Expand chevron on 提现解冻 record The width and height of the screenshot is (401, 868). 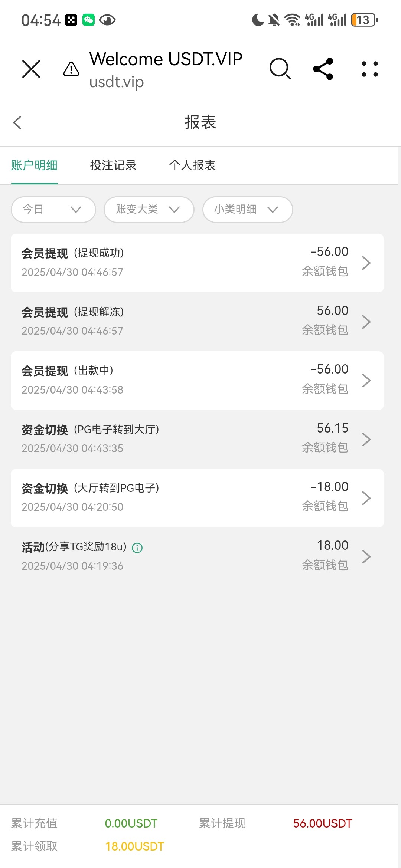point(366,322)
